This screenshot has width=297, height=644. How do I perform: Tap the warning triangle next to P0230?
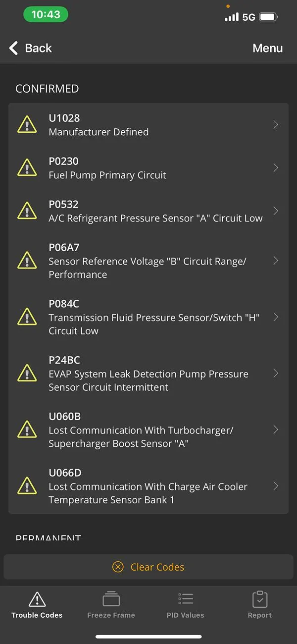click(x=27, y=168)
